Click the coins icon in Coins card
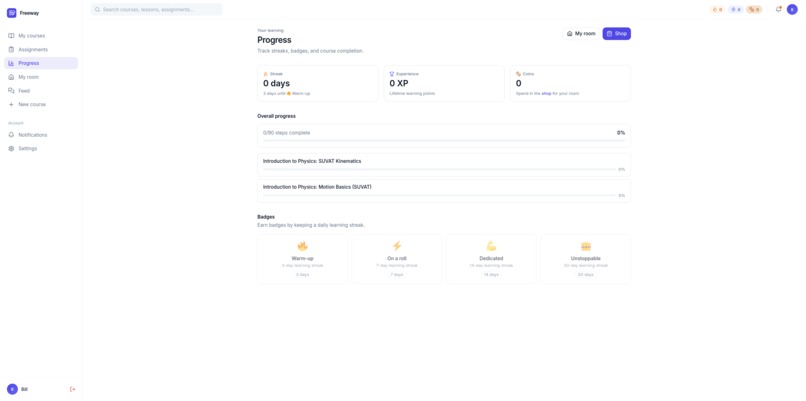 (519, 74)
